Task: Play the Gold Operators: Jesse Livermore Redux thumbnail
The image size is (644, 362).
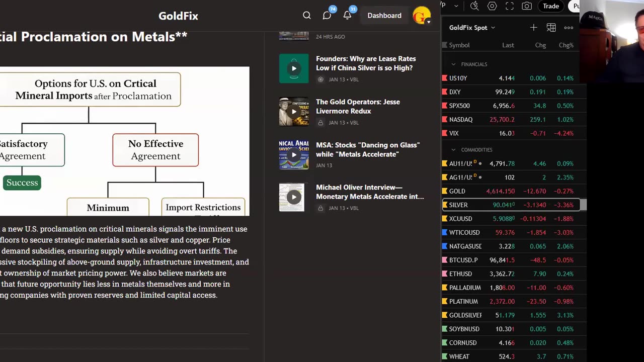Action: (x=294, y=111)
